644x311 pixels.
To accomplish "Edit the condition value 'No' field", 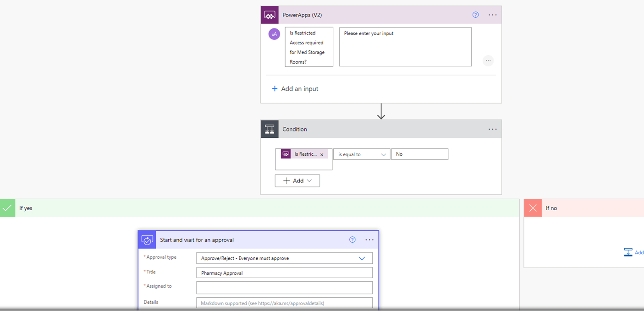I will (x=420, y=154).
